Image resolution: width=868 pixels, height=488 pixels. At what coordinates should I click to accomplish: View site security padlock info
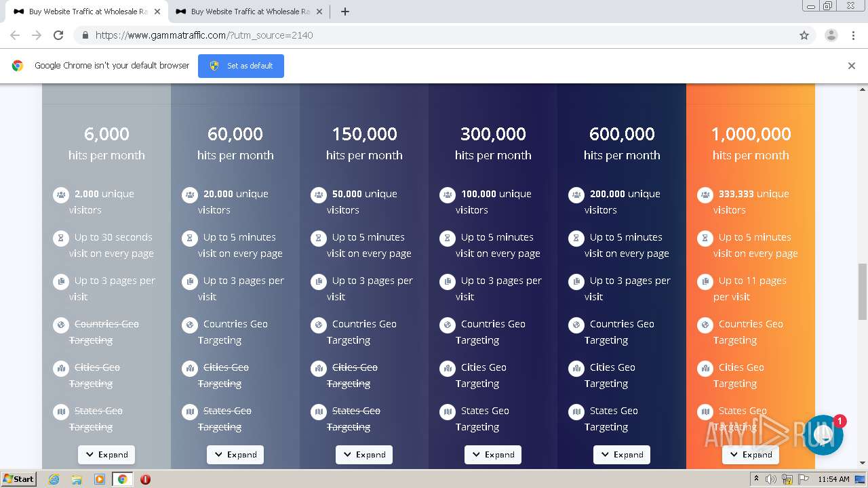pyautogui.click(x=85, y=35)
